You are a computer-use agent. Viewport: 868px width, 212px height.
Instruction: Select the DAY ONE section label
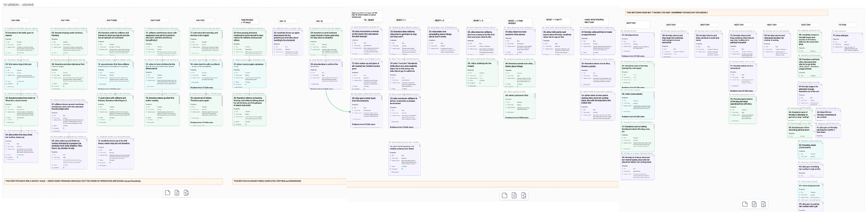(15, 20)
